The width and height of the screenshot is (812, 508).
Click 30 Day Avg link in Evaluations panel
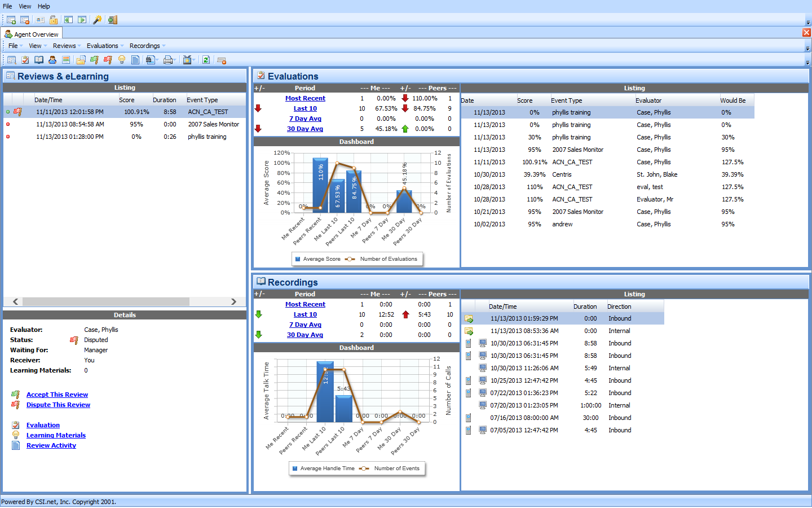click(x=305, y=129)
